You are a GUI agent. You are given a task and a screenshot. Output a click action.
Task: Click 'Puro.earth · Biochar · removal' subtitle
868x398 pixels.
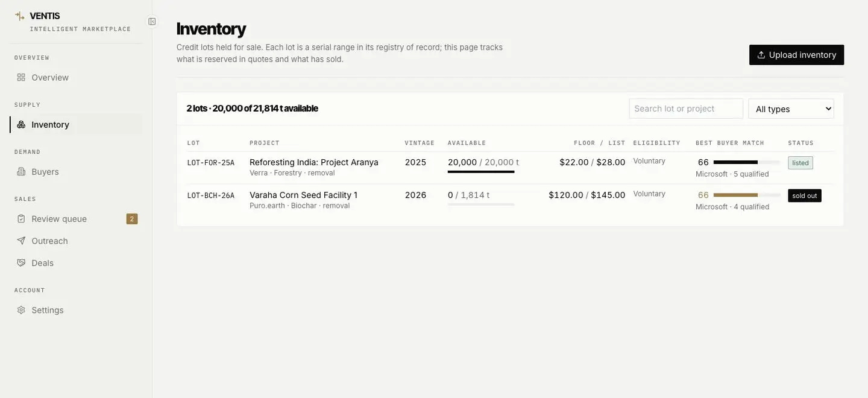tap(300, 206)
